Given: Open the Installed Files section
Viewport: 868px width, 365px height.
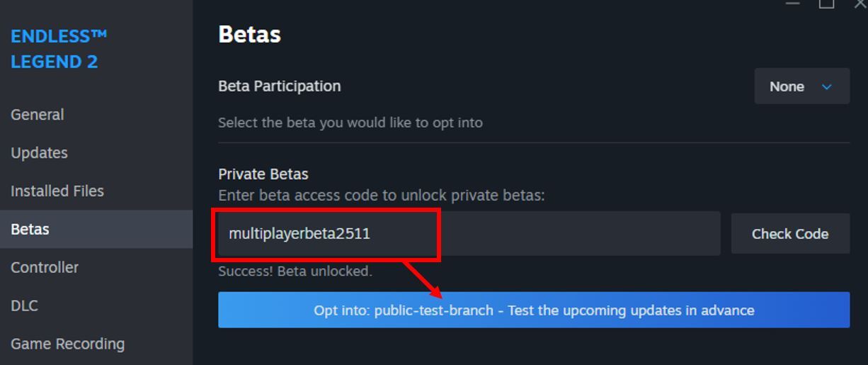Looking at the screenshot, I should click(x=57, y=191).
